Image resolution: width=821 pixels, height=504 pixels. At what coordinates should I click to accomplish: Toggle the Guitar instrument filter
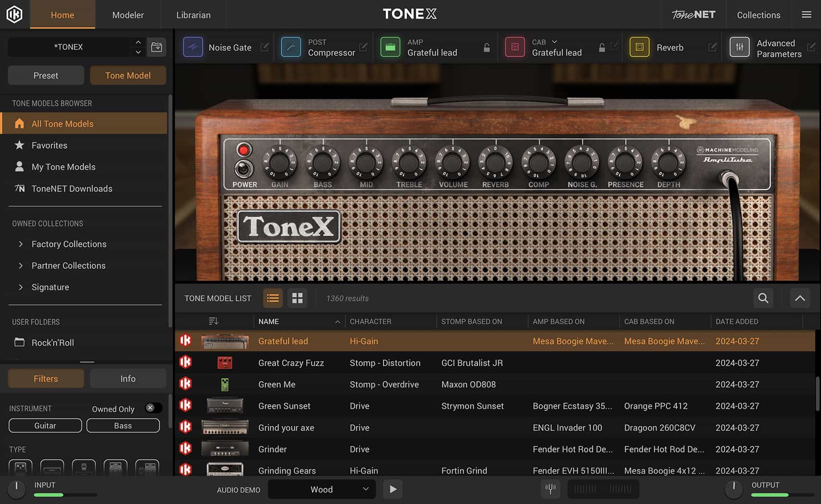(x=45, y=425)
